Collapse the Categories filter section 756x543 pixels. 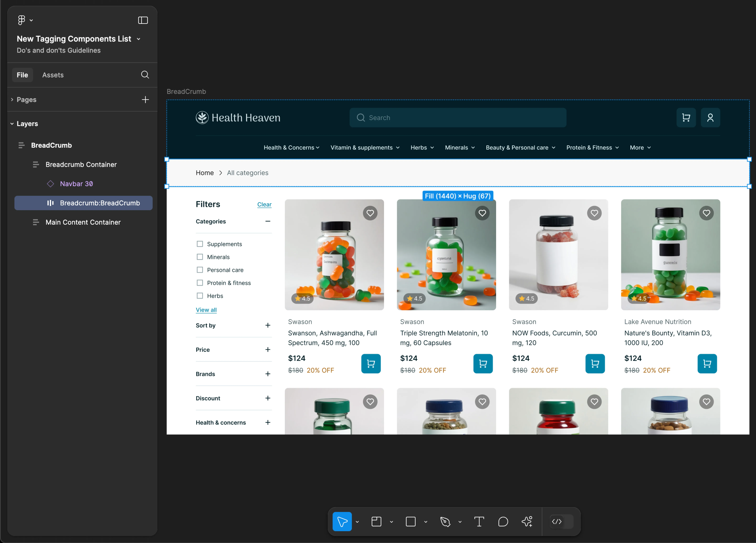[268, 221]
